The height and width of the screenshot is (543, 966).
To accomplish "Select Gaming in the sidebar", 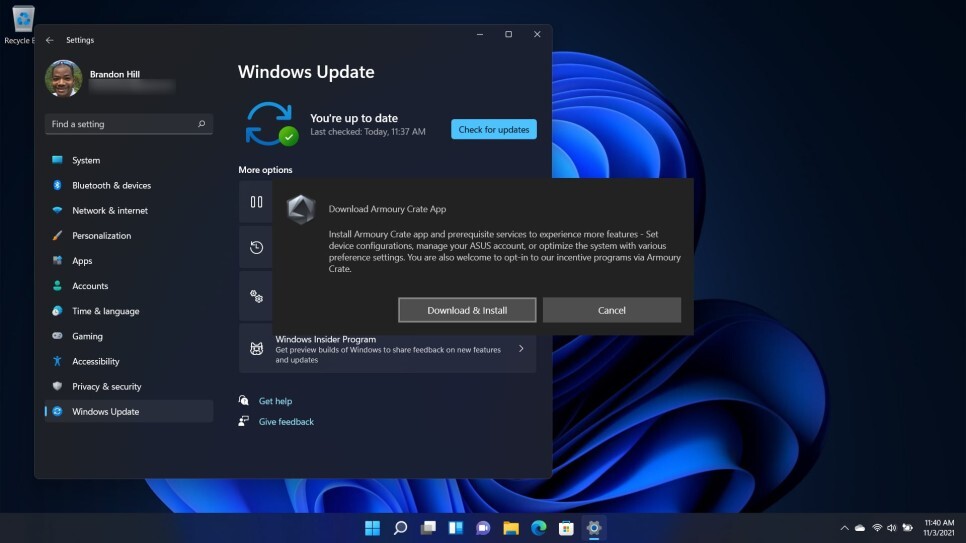I will click(x=129, y=337).
